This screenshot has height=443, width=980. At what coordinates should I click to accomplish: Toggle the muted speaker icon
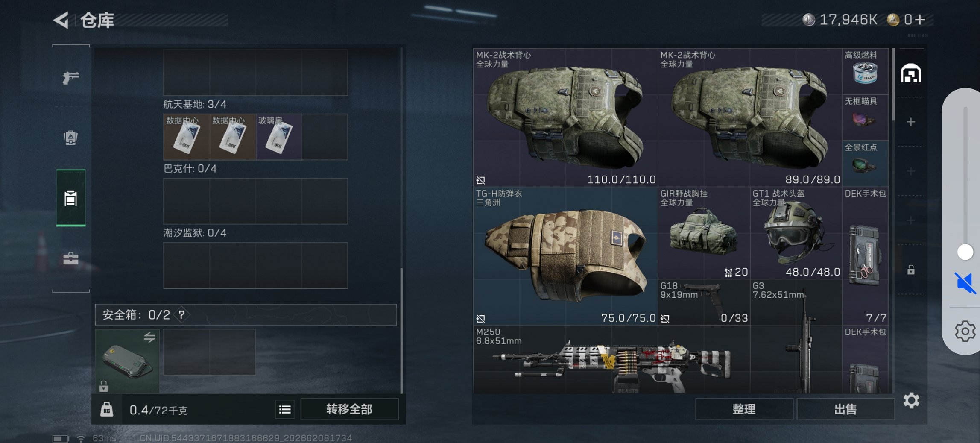[x=965, y=283]
